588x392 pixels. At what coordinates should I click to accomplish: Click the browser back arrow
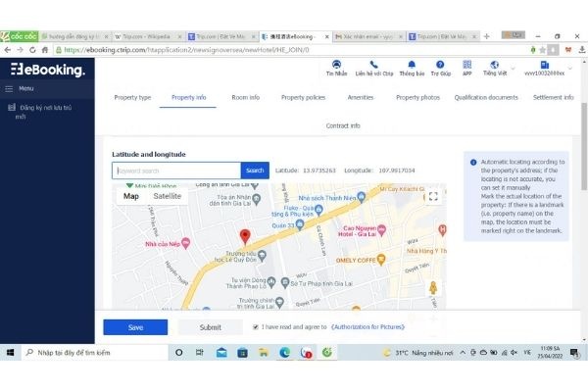[8, 50]
